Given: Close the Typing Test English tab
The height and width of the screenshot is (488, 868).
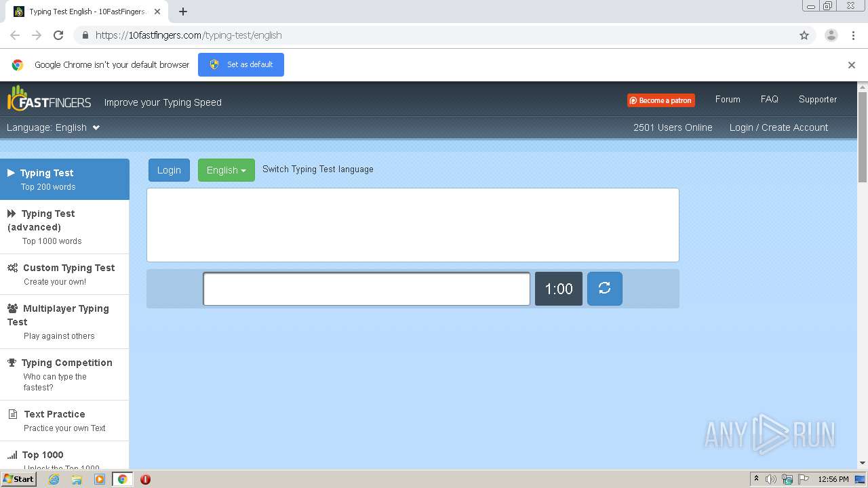Looking at the screenshot, I should coord(157,12).
